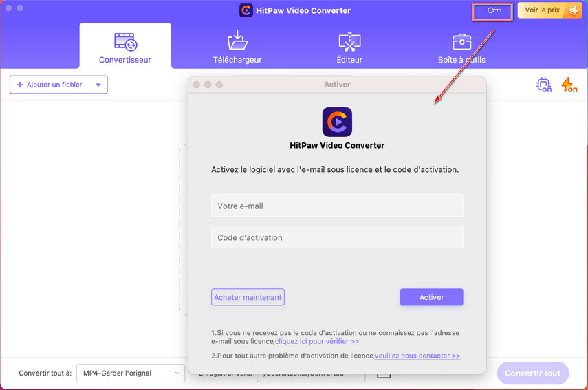Open the Téléchargeur tab
The width and height of the screenshot is (588, 390).
tap(237, 47)
